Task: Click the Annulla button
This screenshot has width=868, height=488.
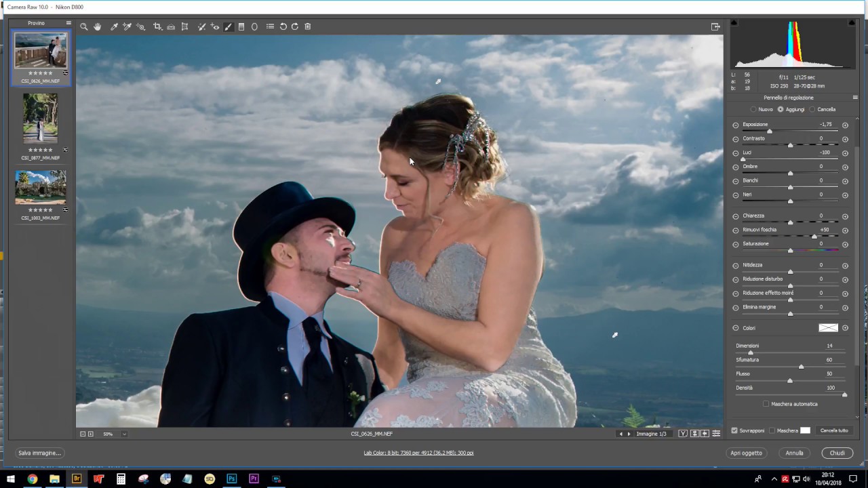Action: [794, 453]
